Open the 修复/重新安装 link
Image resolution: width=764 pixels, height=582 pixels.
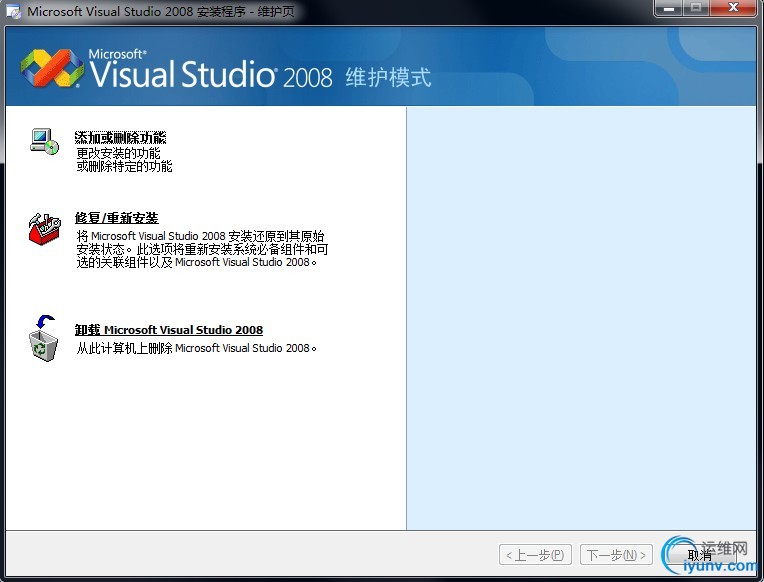click(x=116, y=218)
